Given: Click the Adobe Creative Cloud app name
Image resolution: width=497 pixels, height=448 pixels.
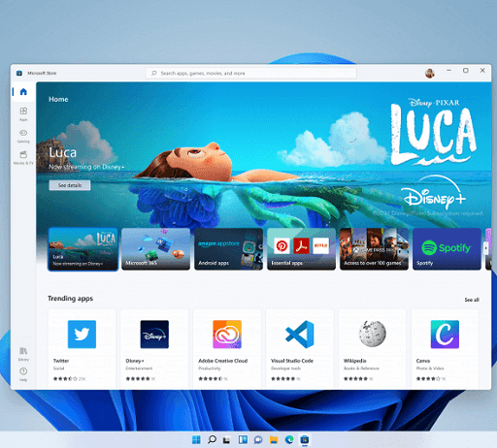Looking at the screenshot, I should click(x=222, y=361).
